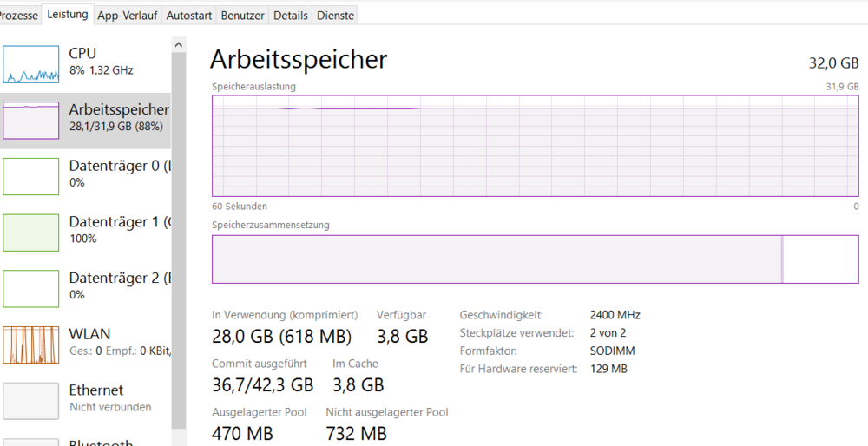Click the Speicherzusammensetzung memory composition bar

pyautogui.click(x=535, y=259)
